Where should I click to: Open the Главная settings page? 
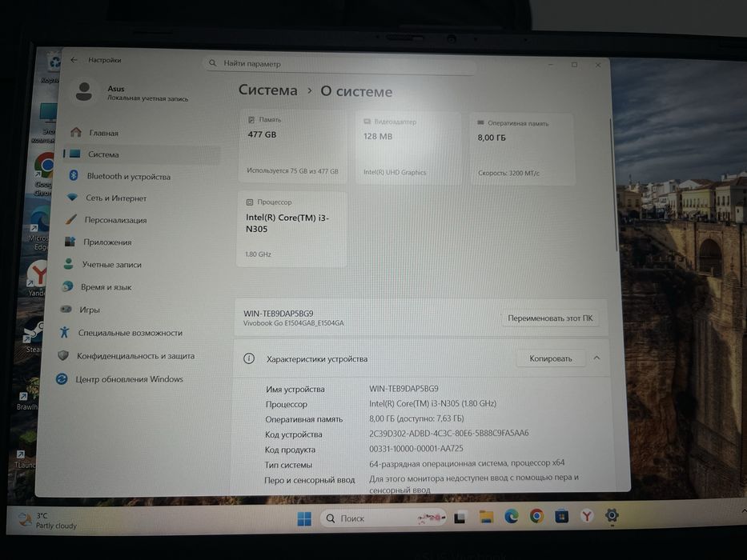(142, 132)
